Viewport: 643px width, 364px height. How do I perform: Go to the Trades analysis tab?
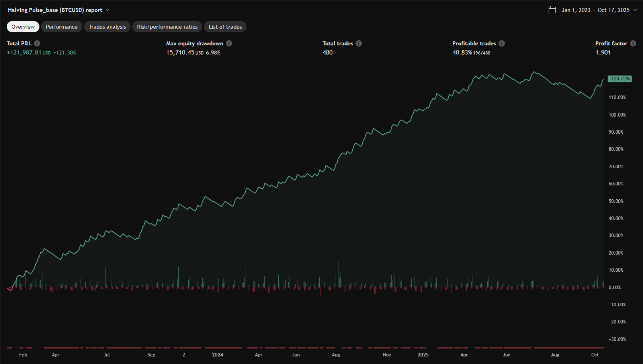[x=107, y=27]
